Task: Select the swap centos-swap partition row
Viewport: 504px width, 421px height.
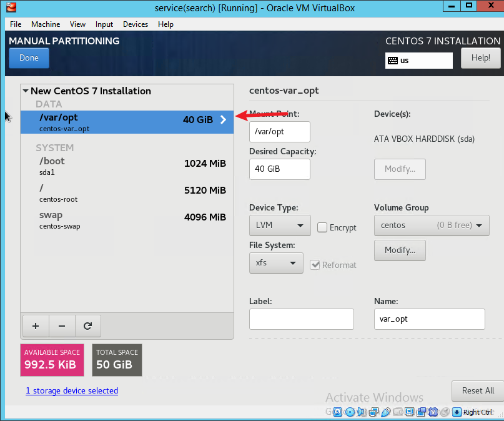Action: click(127, 220)
